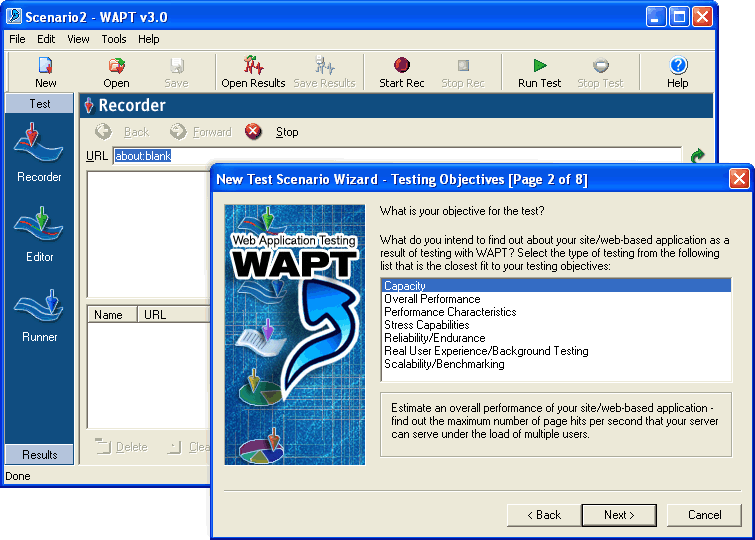Expand the Results section in sidebar
755x540 pixels.
[40, 454]
